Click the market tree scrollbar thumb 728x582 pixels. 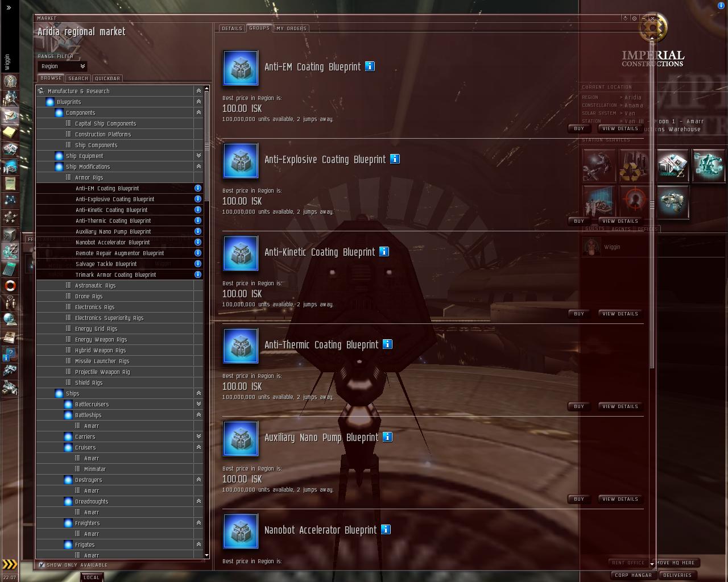pos(206,146)
